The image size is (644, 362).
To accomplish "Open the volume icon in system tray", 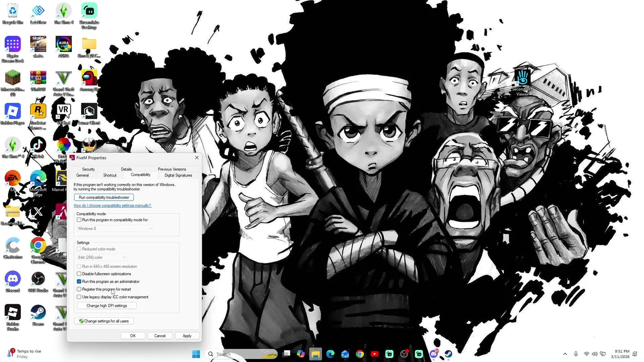I will pyautogui.click(x=595, y=354).
